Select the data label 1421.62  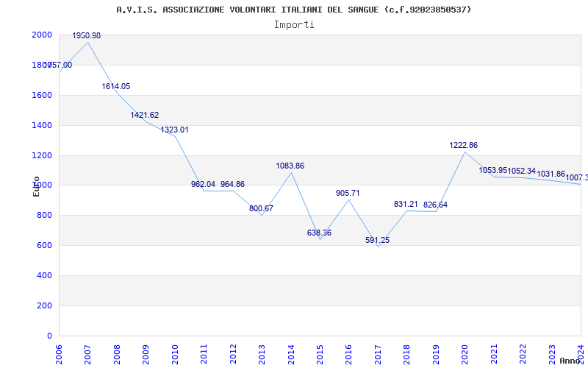145,116
